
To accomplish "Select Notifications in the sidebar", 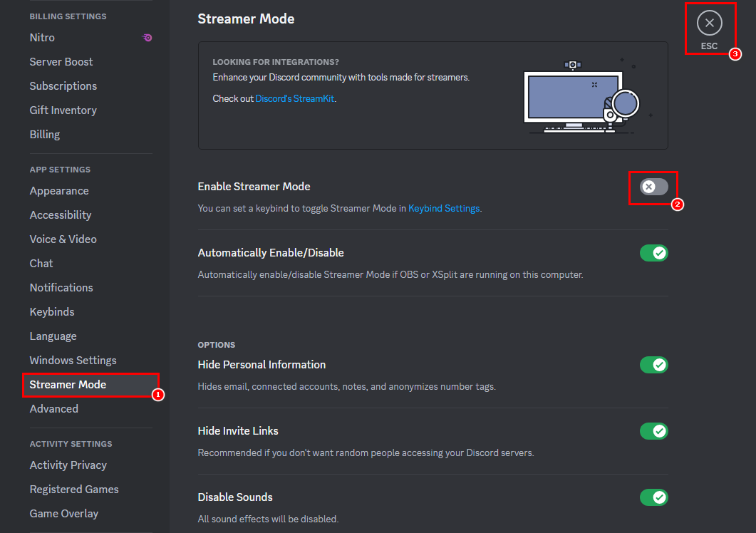I will (x=61, y=288).
